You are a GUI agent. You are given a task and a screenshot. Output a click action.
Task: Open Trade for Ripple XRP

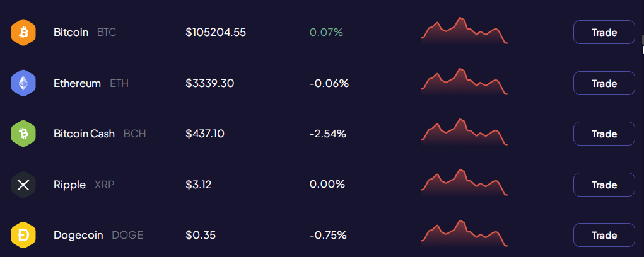click(604, 185)
